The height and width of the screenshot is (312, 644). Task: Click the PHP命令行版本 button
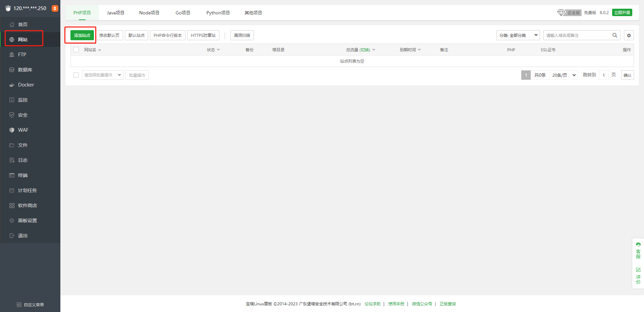click(x=168, y=35)
